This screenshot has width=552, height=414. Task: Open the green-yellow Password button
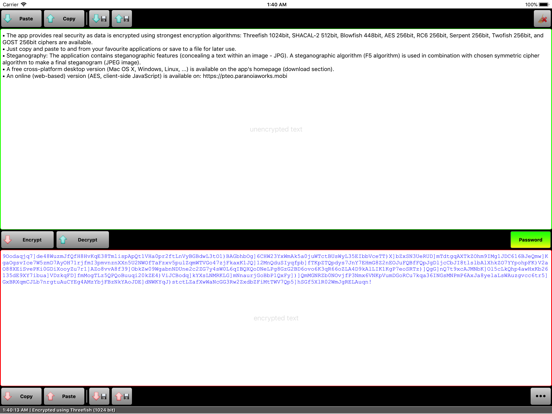pyautogui.click(x=530, y=240)
